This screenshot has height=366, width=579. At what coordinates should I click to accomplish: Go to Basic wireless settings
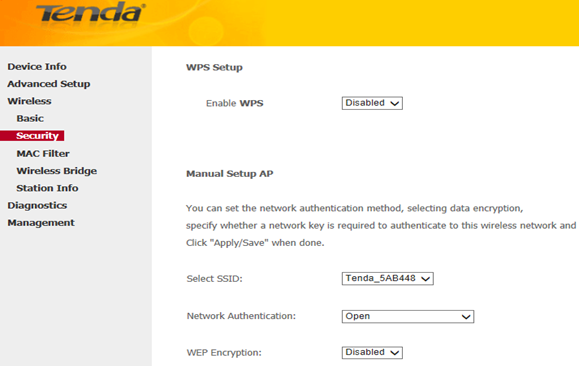point(30,119)
